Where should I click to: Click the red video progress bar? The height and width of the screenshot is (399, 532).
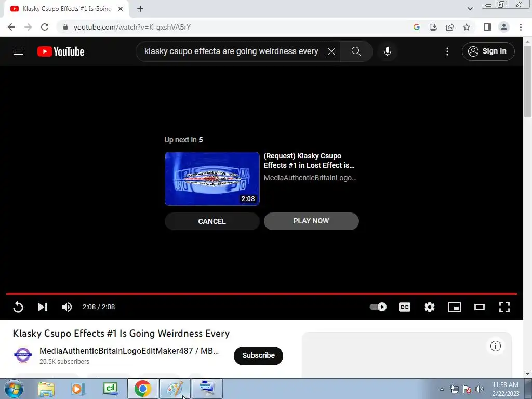click(261, 294)
